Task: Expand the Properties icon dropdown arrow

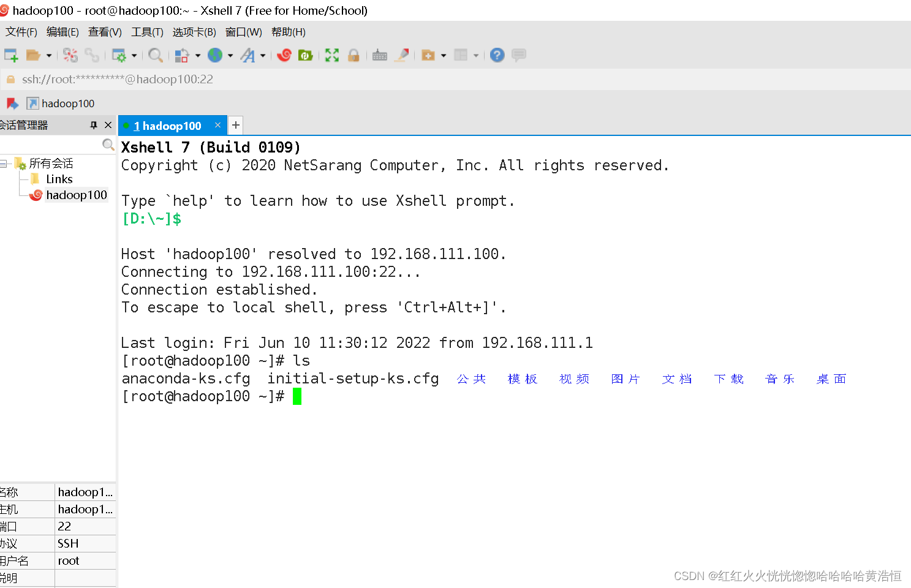Action: coord(134,56)
